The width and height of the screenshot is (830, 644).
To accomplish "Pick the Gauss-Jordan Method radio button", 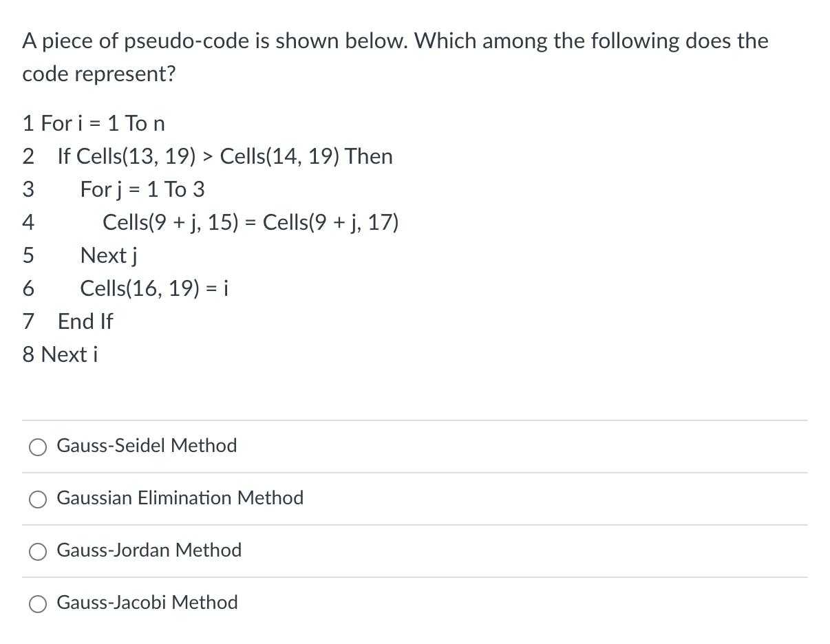I will [x=38, y=551].
